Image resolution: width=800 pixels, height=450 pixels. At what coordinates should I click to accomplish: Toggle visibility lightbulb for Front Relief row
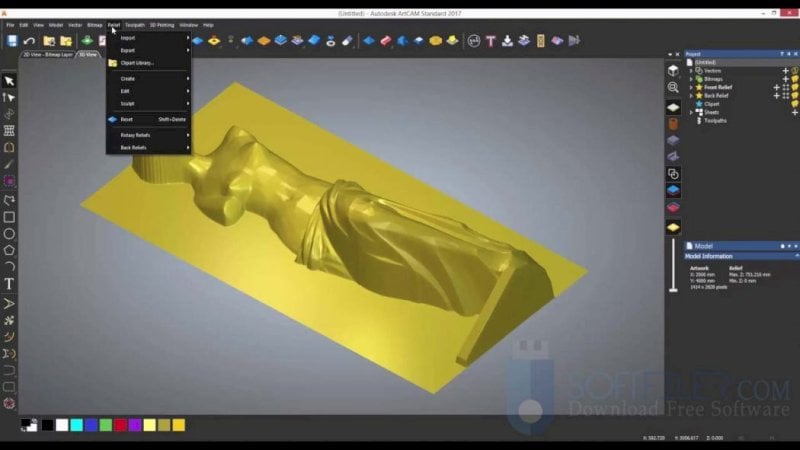coord(795,87)
